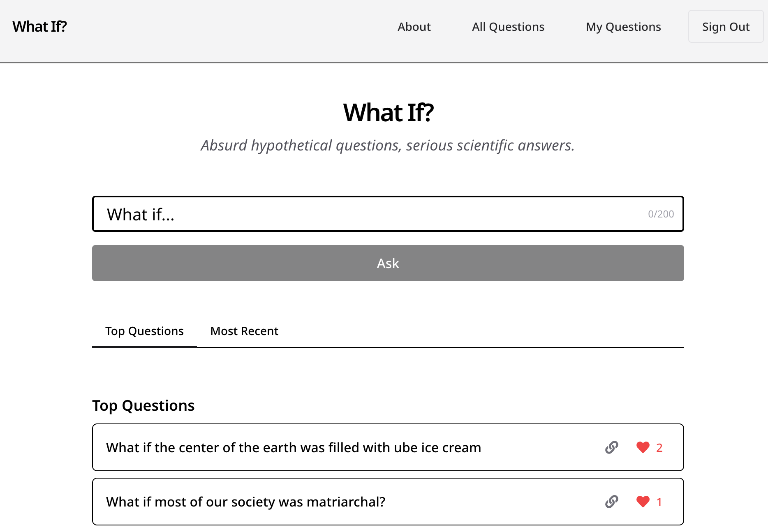This screenshot has height=532, width=768.
Task: Heart the matriarchal society question
Action: [643, 502]
